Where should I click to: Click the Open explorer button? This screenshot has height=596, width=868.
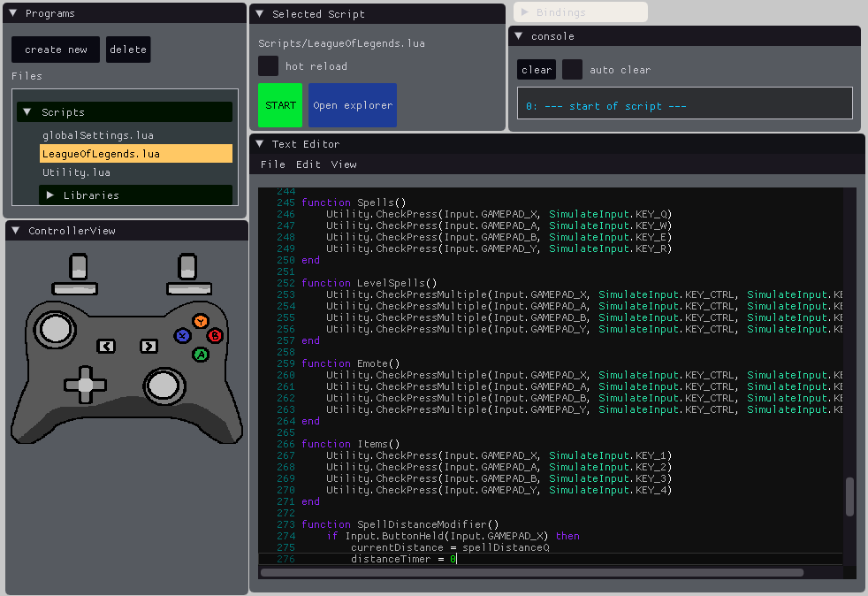[353, 105]
